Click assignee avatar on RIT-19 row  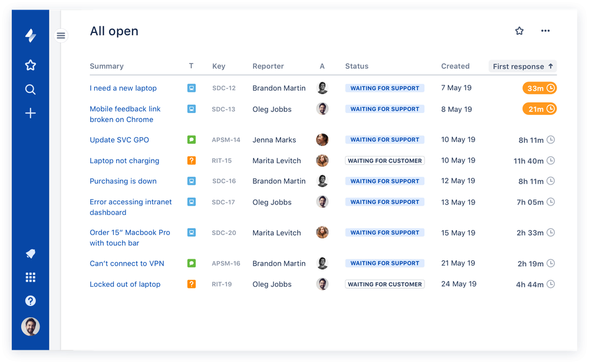323,284
